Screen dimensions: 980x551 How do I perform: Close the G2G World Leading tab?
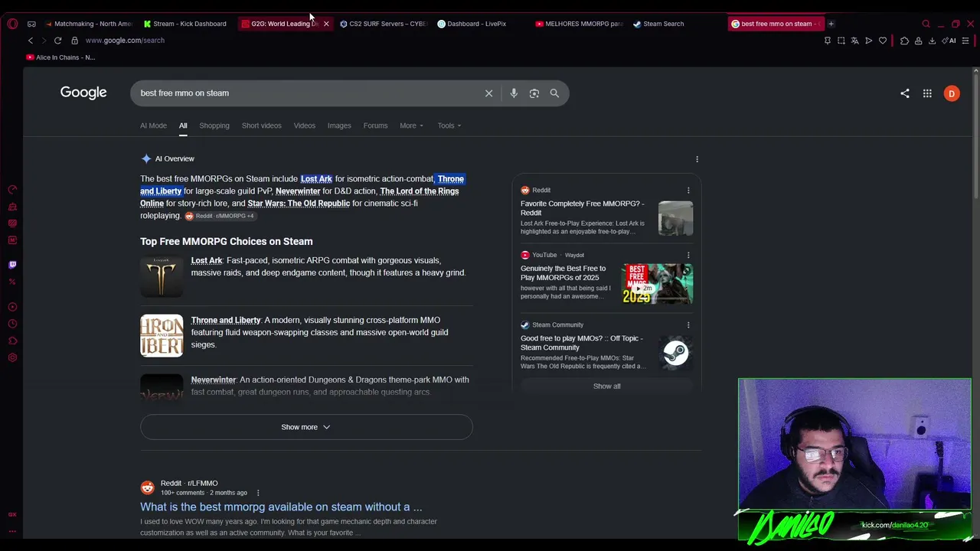[x=326, y=24]
